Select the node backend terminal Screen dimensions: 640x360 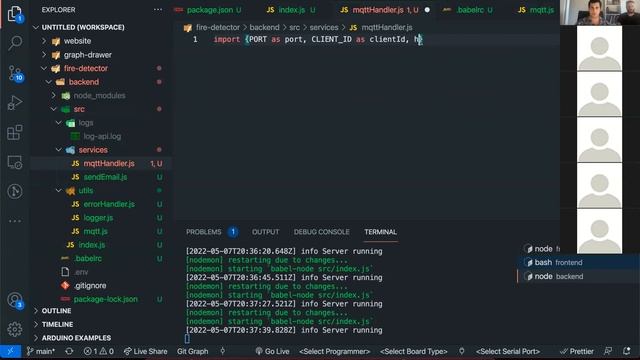[579, 276]
